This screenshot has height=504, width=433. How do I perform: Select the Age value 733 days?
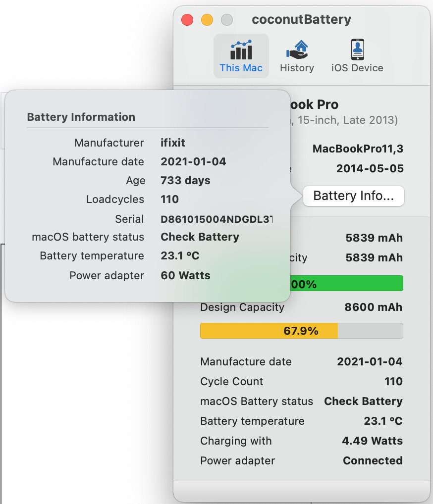click(185, 180)
